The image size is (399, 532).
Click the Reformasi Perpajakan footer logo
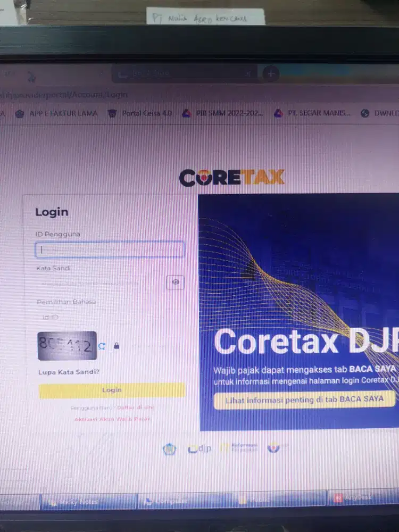238,447
